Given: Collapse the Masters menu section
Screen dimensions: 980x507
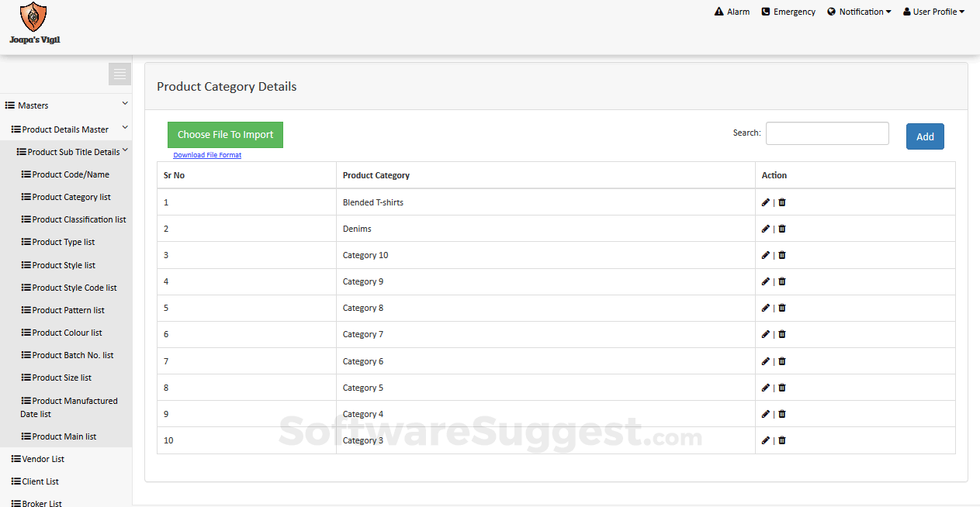Looking at the screenshot, I should (66, 105).
